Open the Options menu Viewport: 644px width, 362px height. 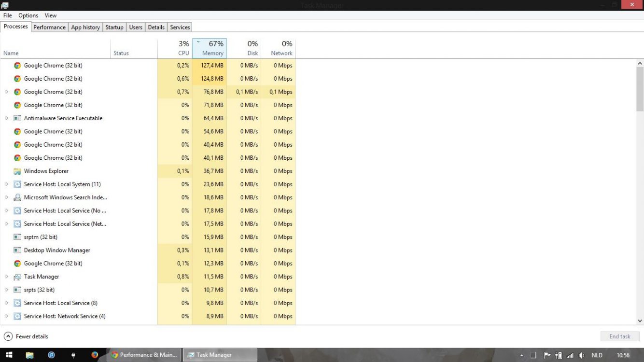click(x=28, y=15)
